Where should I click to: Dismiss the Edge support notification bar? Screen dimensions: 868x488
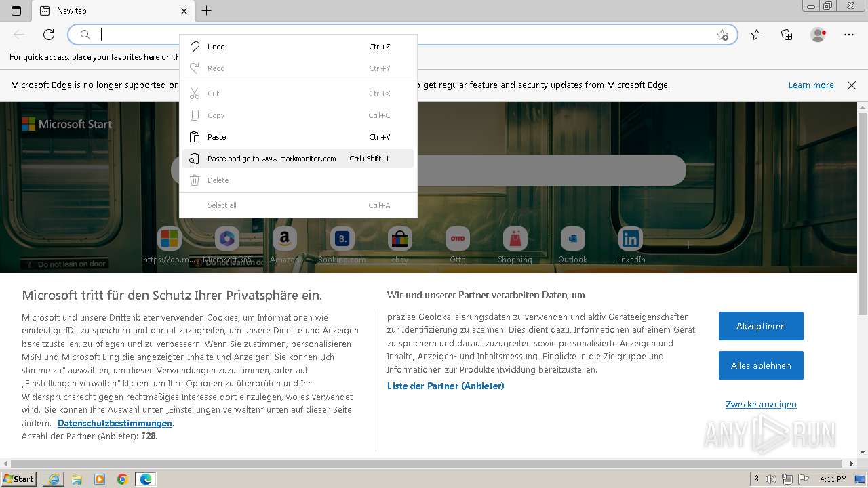(x=852, y=85)
